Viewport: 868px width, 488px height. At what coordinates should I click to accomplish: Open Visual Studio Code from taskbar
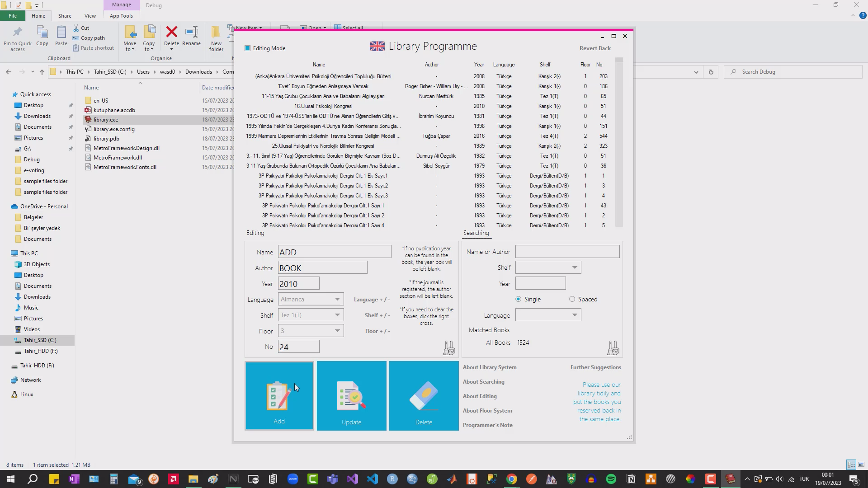373,479
